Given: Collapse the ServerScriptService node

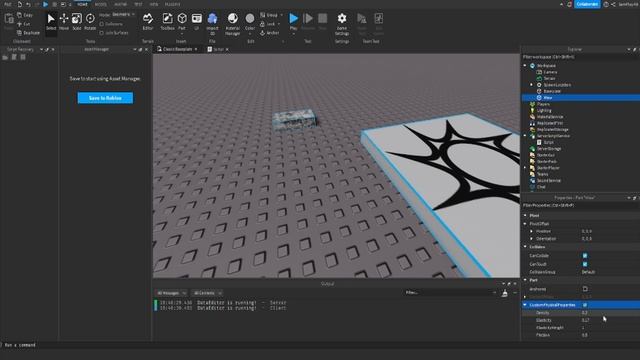Looking at the screenshot, I should tap(525, 136).
